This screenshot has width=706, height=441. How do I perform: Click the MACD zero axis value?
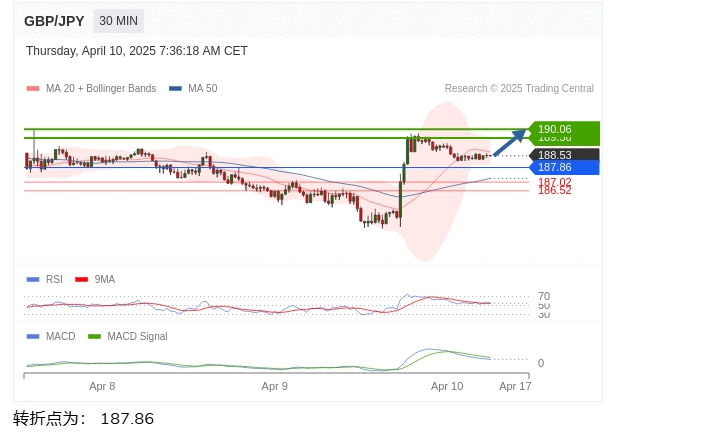(541, 363)
